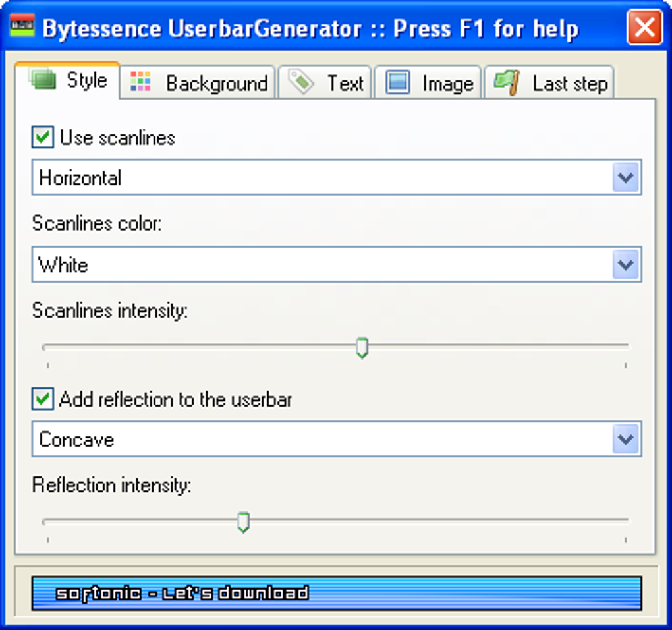Select the Image tab
This screenshot has width=672, height=630.
click(447, 84)
